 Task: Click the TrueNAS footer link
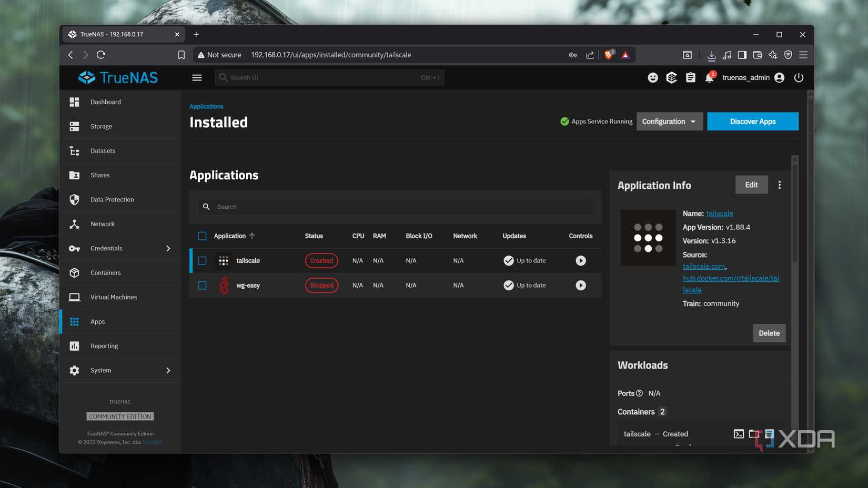point(153,442)
